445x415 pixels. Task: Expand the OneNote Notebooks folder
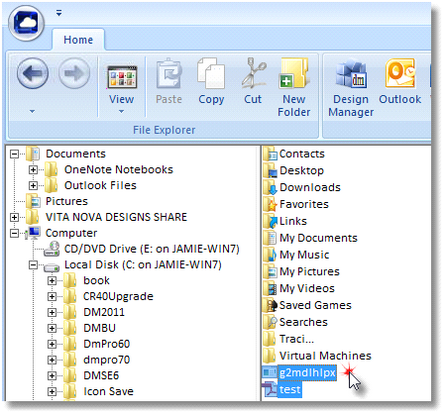click(x=33, y=170)
